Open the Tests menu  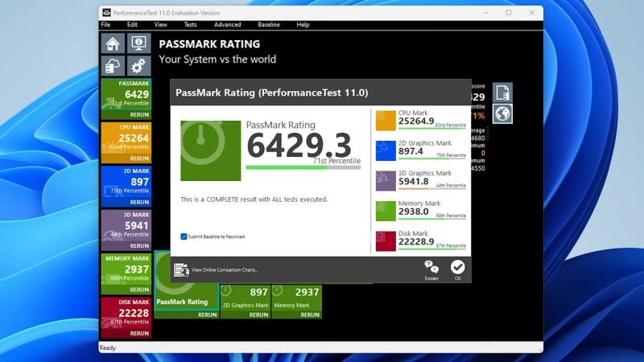tap(190, 25)
